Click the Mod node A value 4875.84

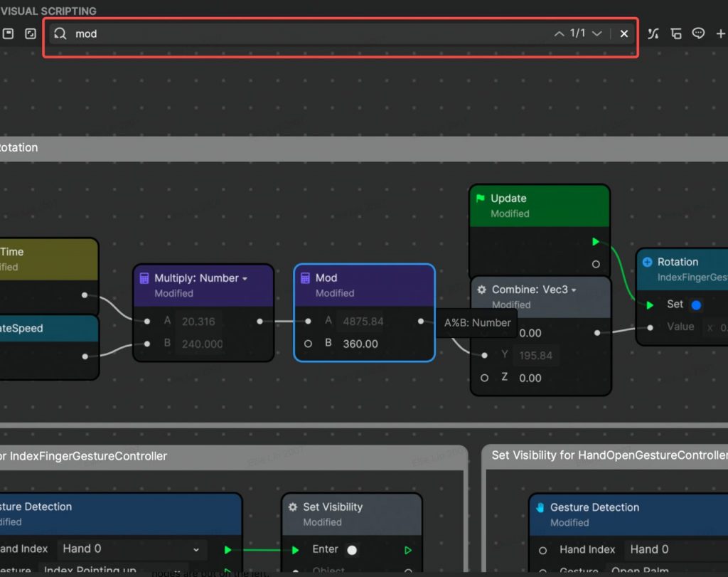[x=363, y=322]
